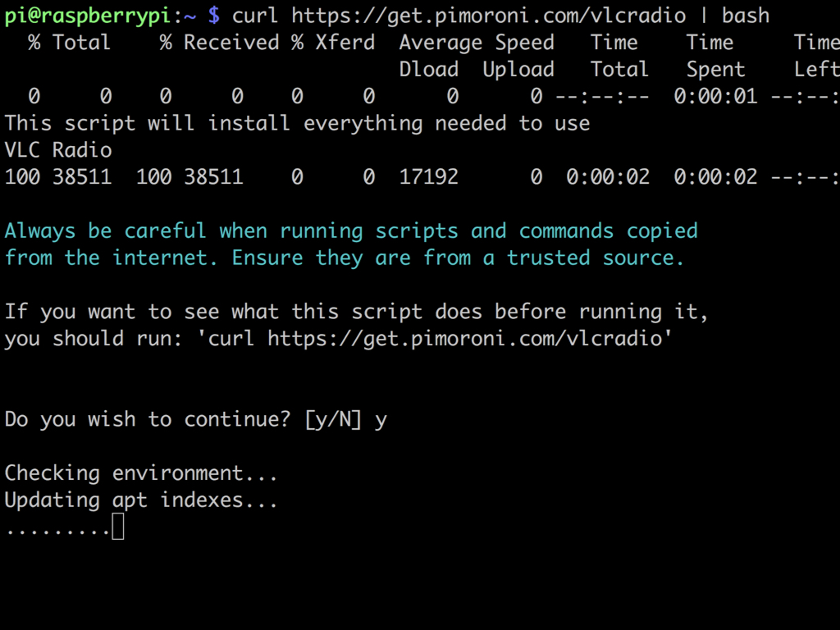840x630 pixels.
Task: Click the cyan 'Always be careful' warning text
Action: pos(105,231)
